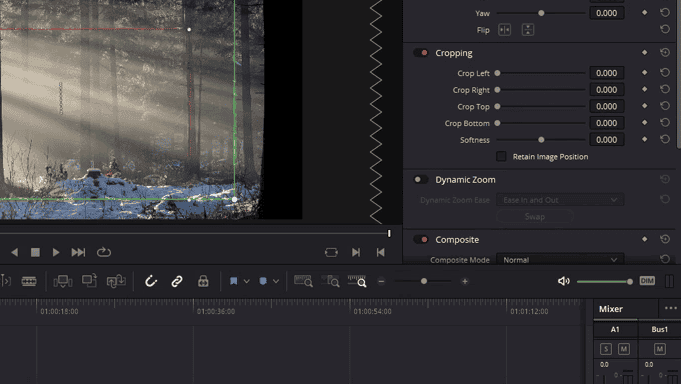Open the flag color dropdown arrow
The image size is (681, 384).
point(246,281)
